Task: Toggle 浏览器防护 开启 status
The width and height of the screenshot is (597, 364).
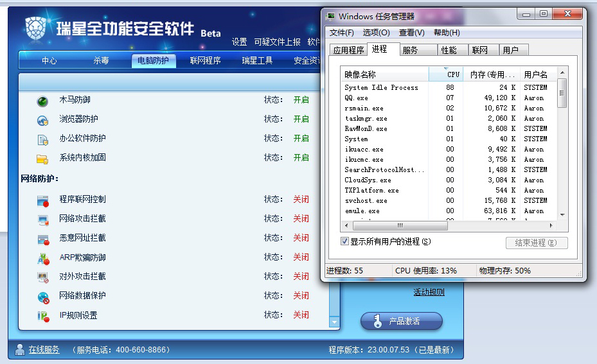Action: (301, 119)
